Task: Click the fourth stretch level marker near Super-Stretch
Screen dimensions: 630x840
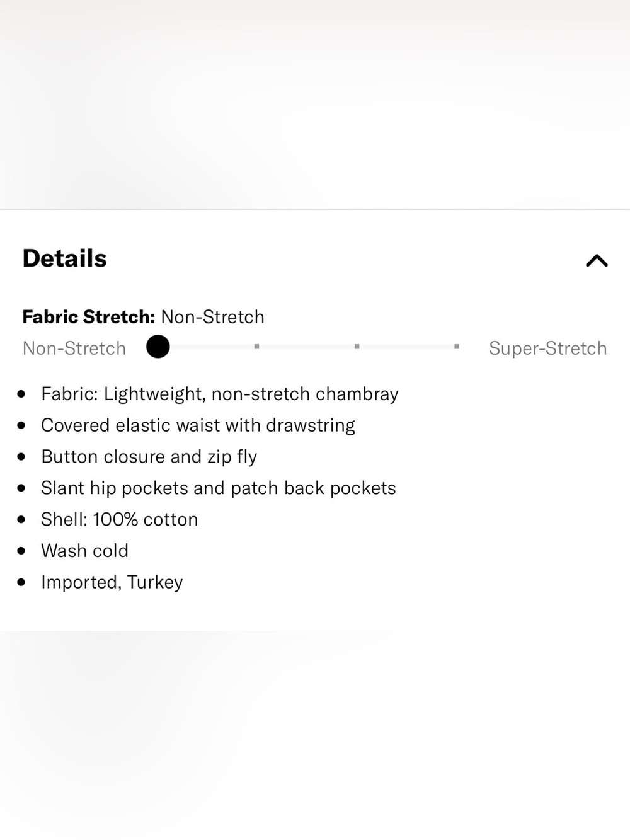Action: [457, 347]
